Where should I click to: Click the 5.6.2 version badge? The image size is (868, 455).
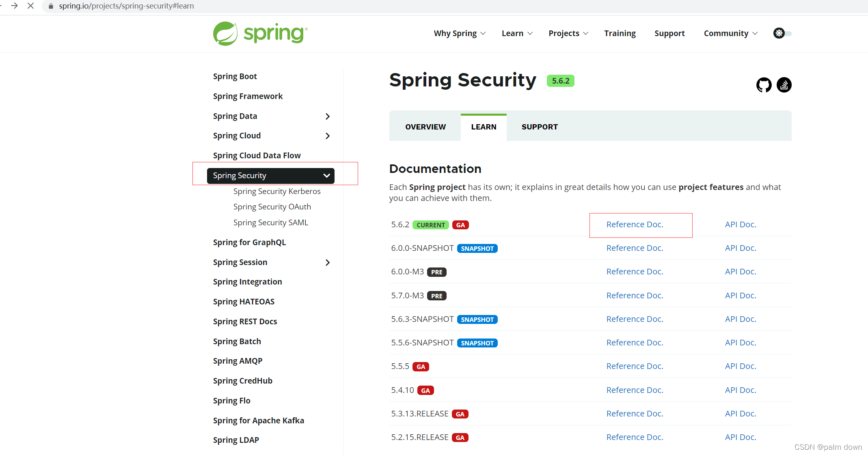tap(560, 81)
